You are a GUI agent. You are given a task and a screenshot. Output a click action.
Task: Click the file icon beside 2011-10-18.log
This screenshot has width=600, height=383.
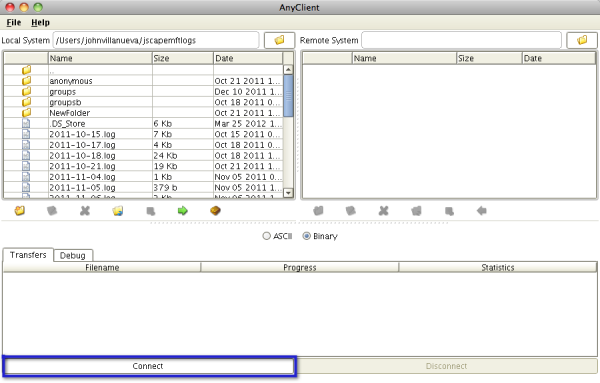pyautogui.click(x=26, y=156)
